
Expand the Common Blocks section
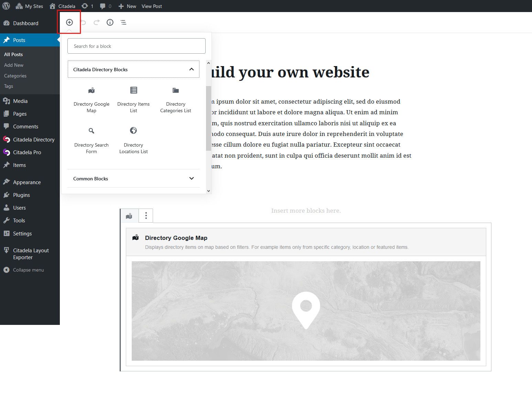coord(192,179)
